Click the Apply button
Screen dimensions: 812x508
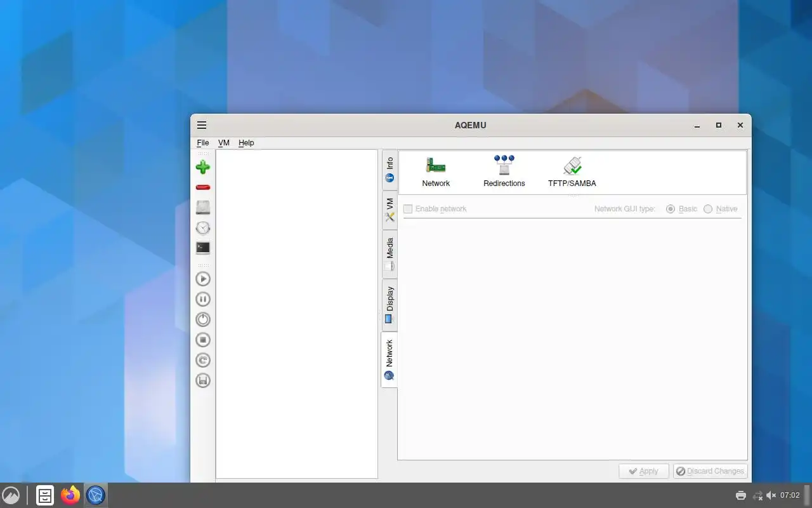coord(643,471)
